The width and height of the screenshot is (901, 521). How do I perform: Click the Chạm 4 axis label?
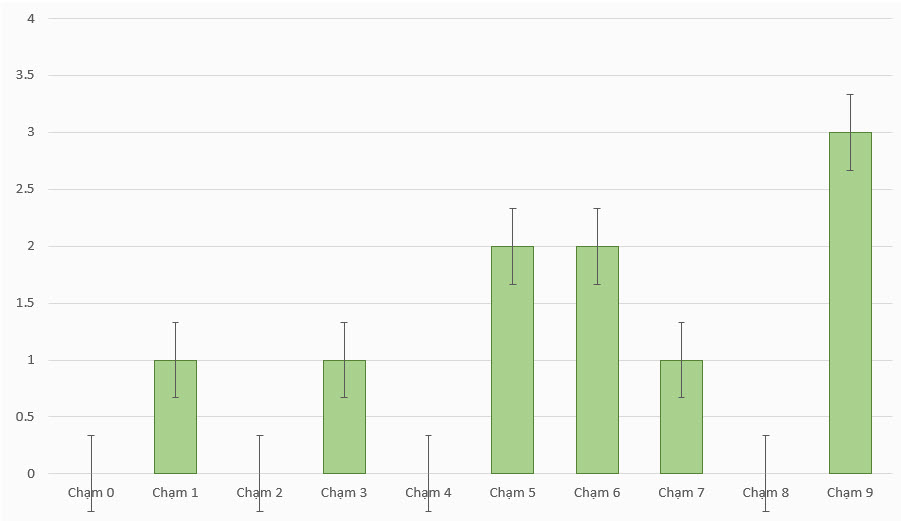(428, 493)
